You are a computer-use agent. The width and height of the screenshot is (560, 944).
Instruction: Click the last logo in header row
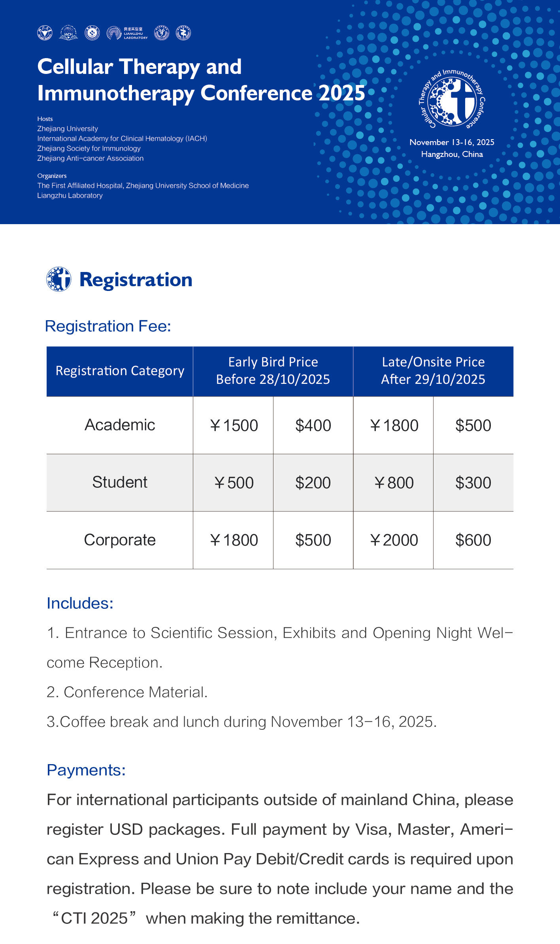(x=183, y=33)
